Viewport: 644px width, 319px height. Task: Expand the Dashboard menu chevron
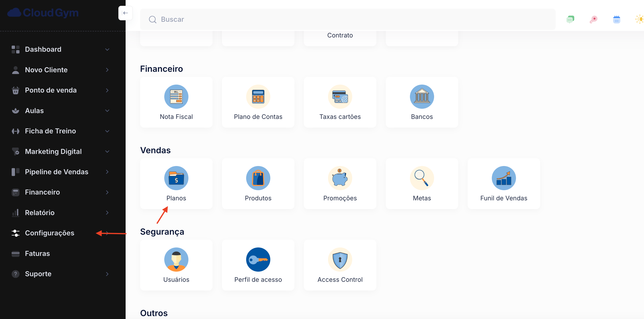coord(107,49)
